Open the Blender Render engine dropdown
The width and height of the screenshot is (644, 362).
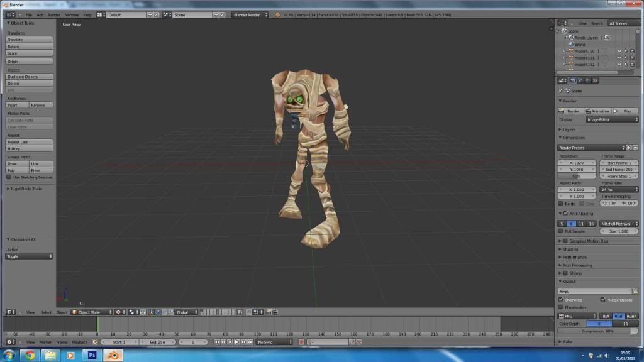click(250, 15)
